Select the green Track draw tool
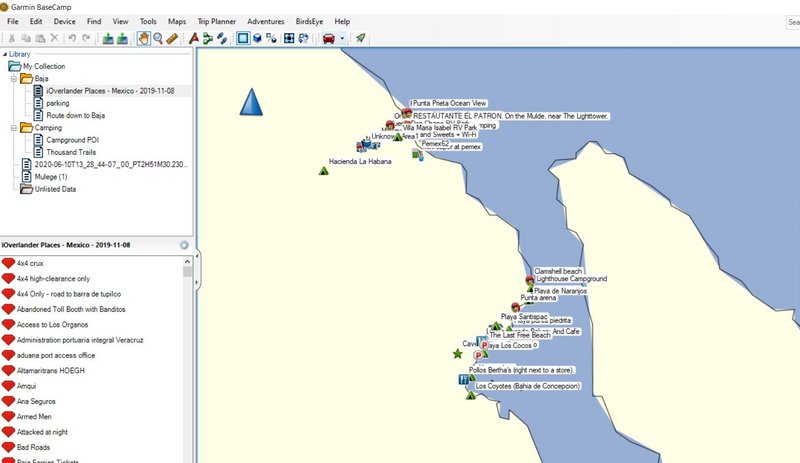The height and width of the screenshot is (463, 800). tap(208, 38)
